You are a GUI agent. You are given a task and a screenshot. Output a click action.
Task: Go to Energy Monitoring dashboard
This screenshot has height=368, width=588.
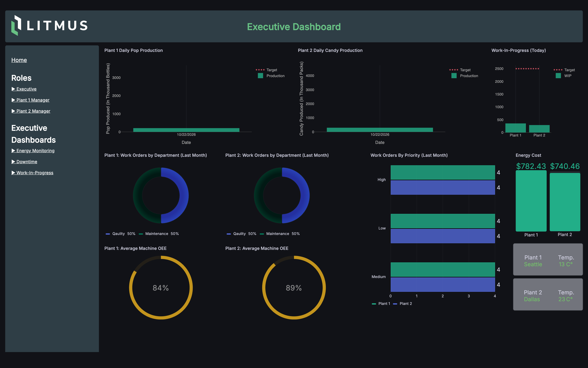click(33, 150)
